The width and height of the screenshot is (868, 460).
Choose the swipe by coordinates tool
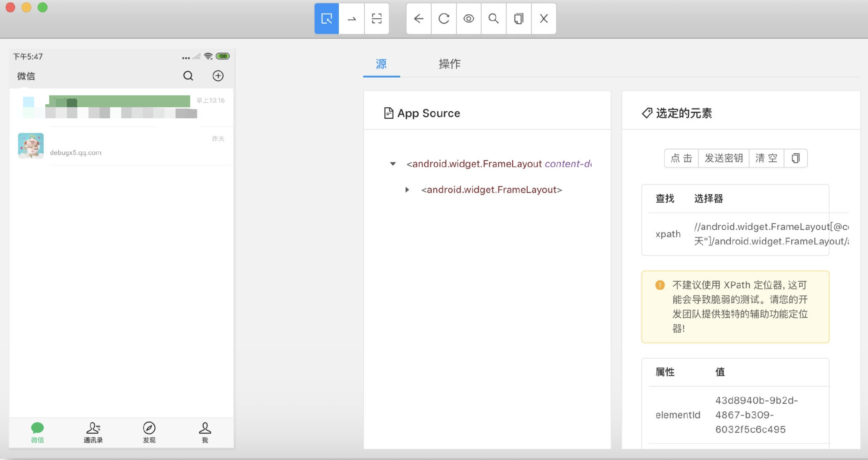coord(352,19)
